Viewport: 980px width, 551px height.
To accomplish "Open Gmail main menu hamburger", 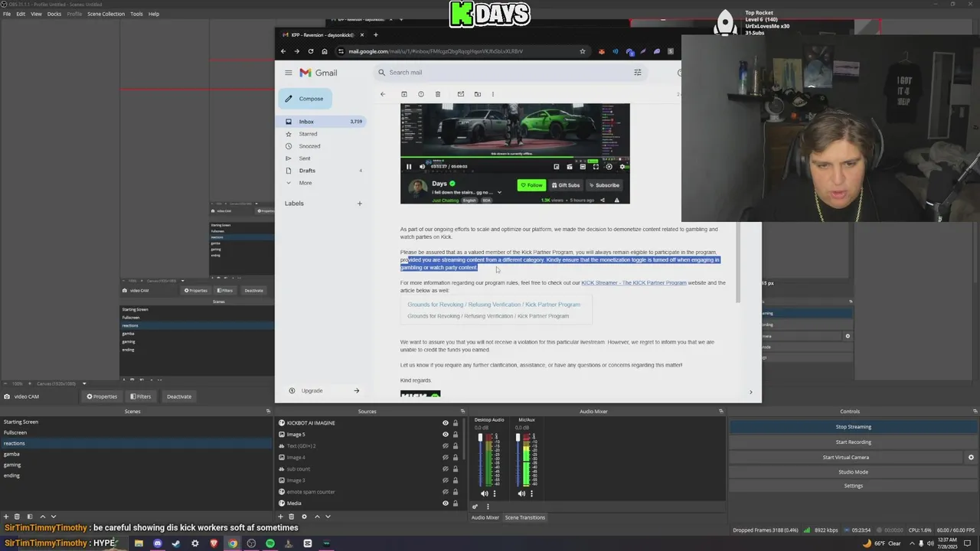I will coord(289,73).
